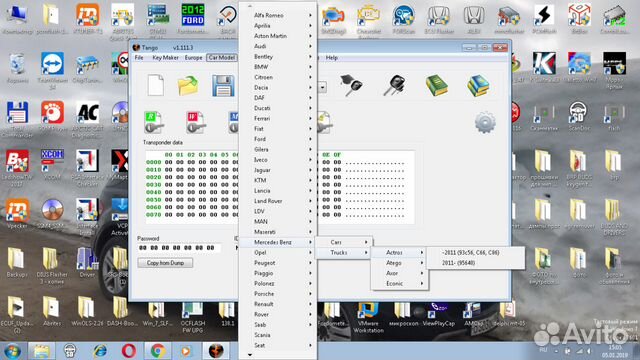The image size is (640, 360).
Task: Expand the Ferrari submenu
Action: pyautogui.click(x=278, y=118)
